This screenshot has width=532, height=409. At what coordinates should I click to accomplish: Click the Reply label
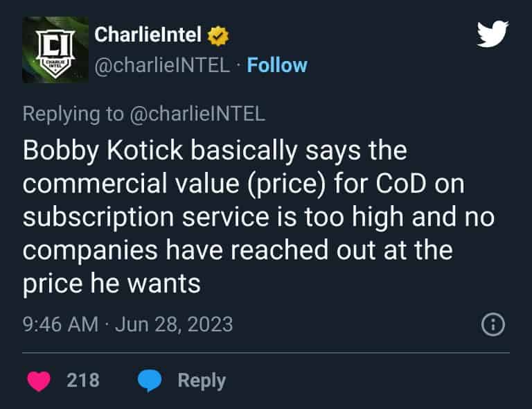(x=202, y=381)
